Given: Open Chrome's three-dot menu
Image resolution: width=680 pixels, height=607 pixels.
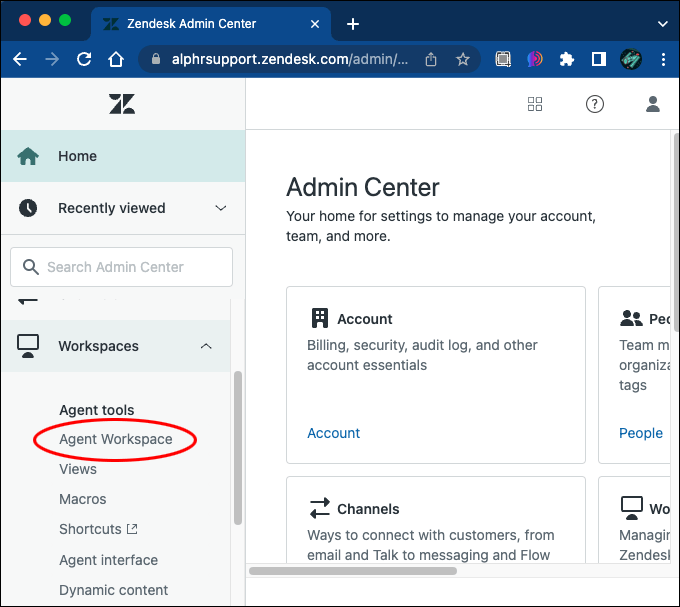Looking at the screenshot, I should pyautogui.click(x=663, y=59).
